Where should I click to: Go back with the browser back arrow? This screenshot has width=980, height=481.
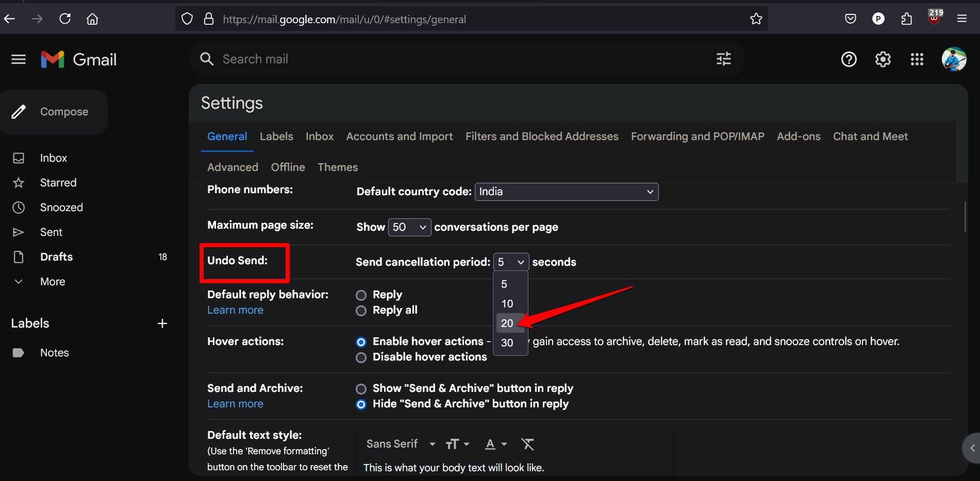9,19
